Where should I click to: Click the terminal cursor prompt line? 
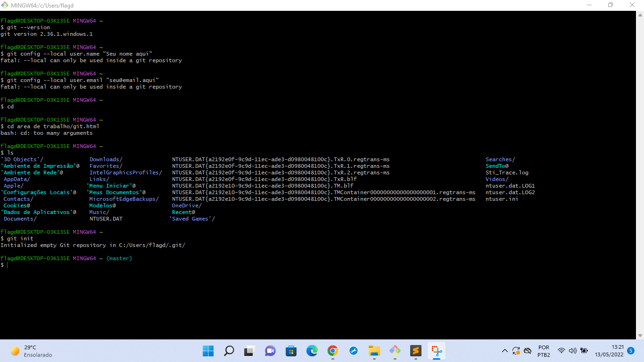point(4,265)
